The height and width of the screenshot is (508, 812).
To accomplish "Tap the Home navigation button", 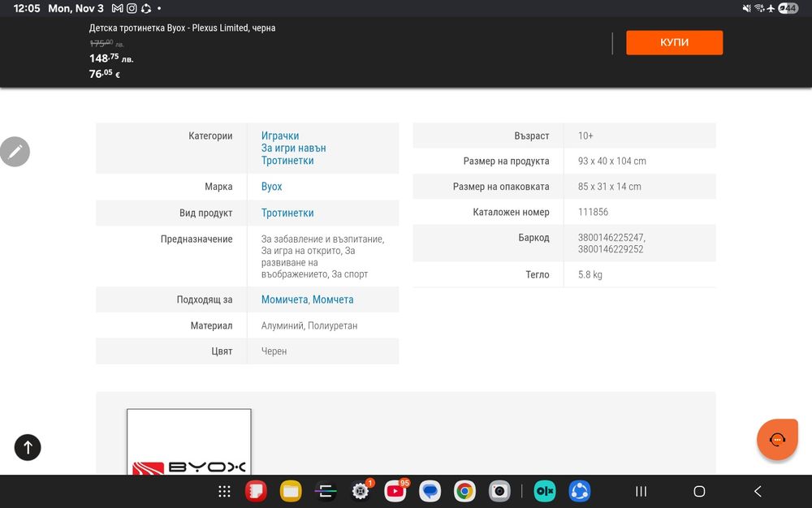I will 699,492.
